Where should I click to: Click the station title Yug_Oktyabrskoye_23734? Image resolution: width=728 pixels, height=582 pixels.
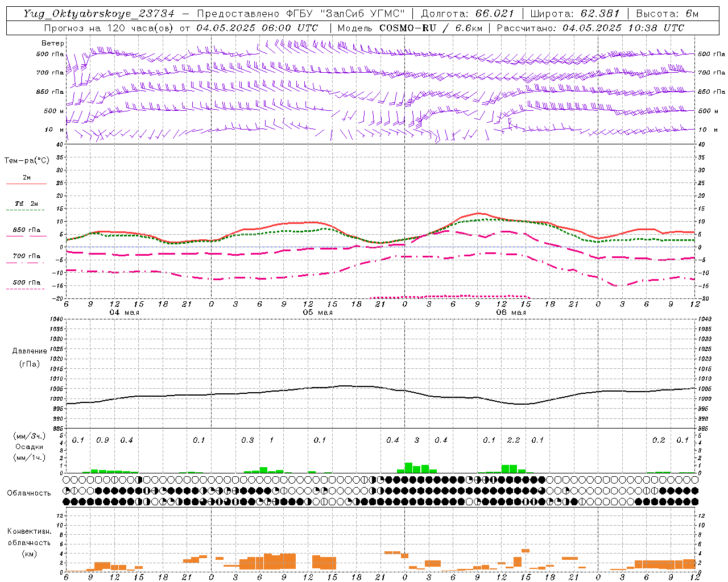tap(99, 14)
